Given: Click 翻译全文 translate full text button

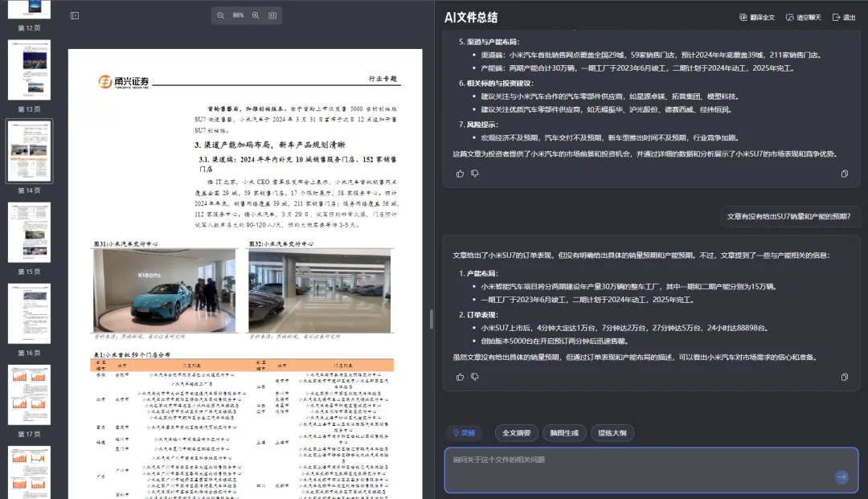Looking at the screenshot, I should pyautogui.click(x=757, y=18).
